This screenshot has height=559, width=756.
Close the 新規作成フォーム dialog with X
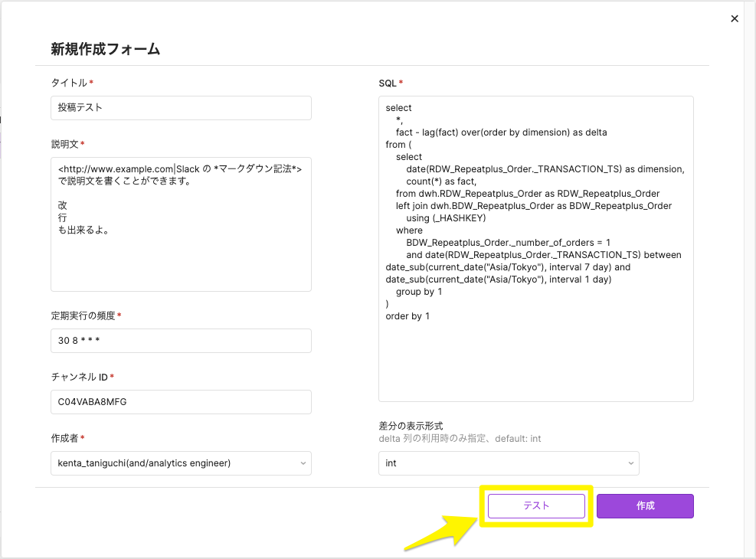coord(735,19)
